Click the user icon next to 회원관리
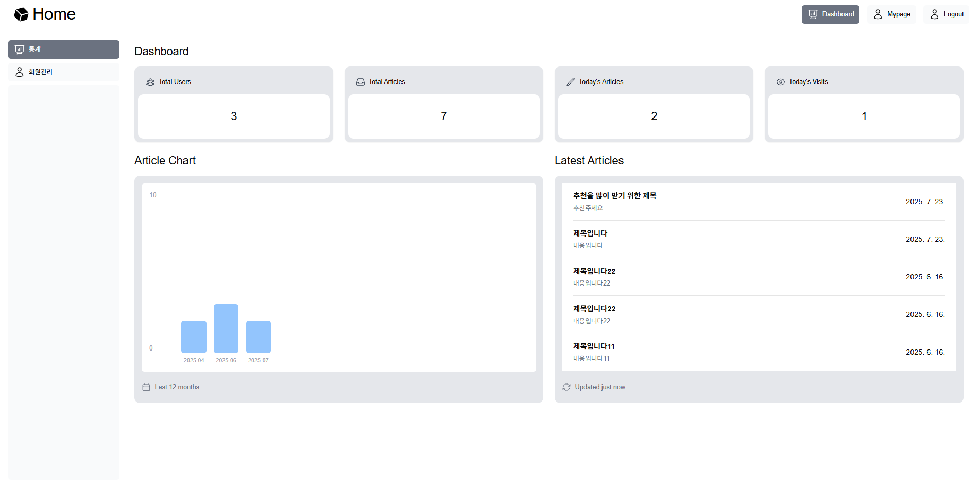Image resolution: width=980 pixels, height=484 pixels. (x=20, y=72)
